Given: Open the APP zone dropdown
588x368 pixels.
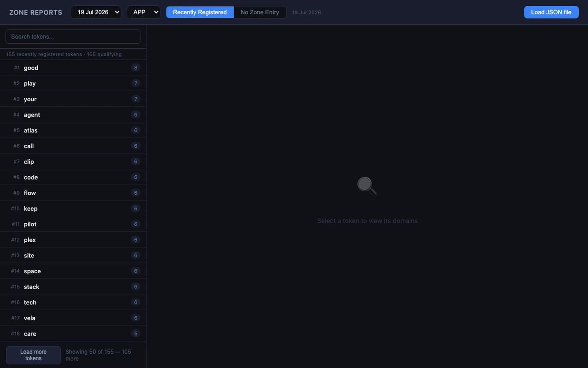Looking at the screenshot, I should click(143, 12).
